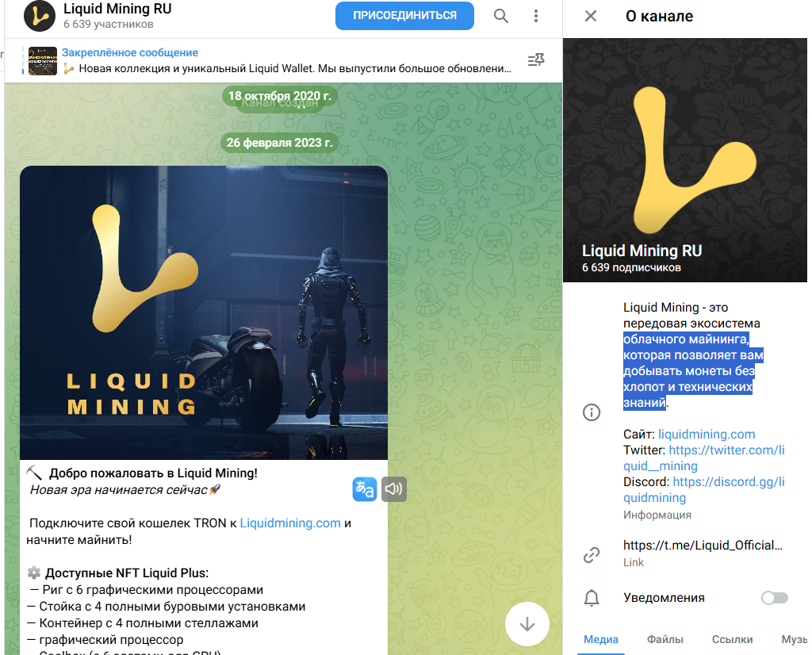Open the Twitter liquid__mining link
This screenshot has height=655, width=812.
(x=704, y=458)
